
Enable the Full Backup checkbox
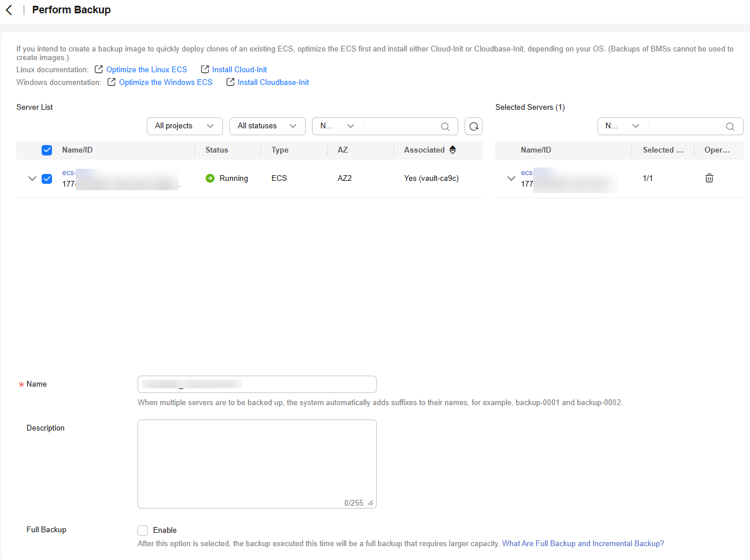(x=143, y=531)
